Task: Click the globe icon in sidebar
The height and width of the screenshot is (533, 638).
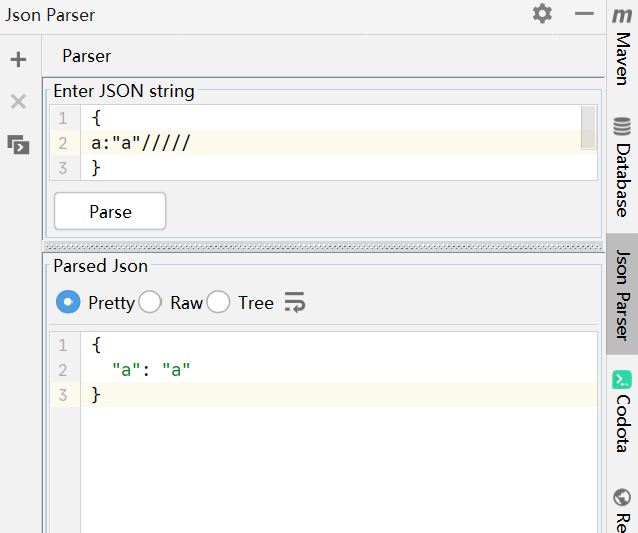Action: (622, 497)
